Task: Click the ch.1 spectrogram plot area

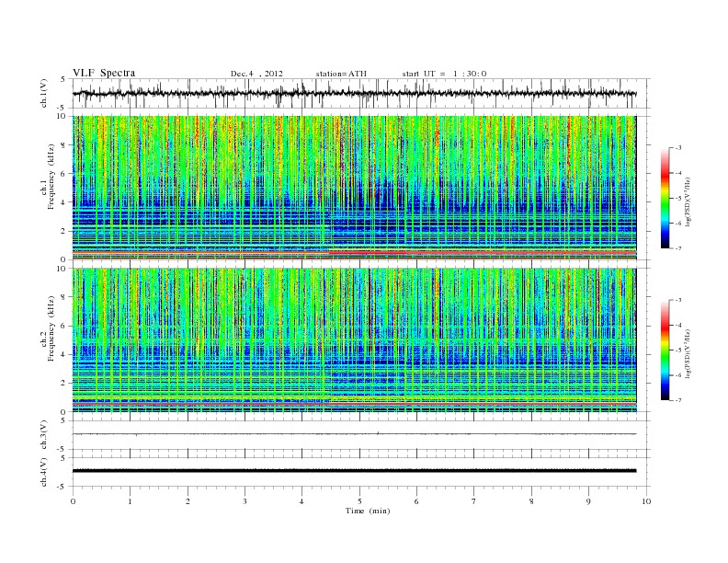Action: [354, 188]
